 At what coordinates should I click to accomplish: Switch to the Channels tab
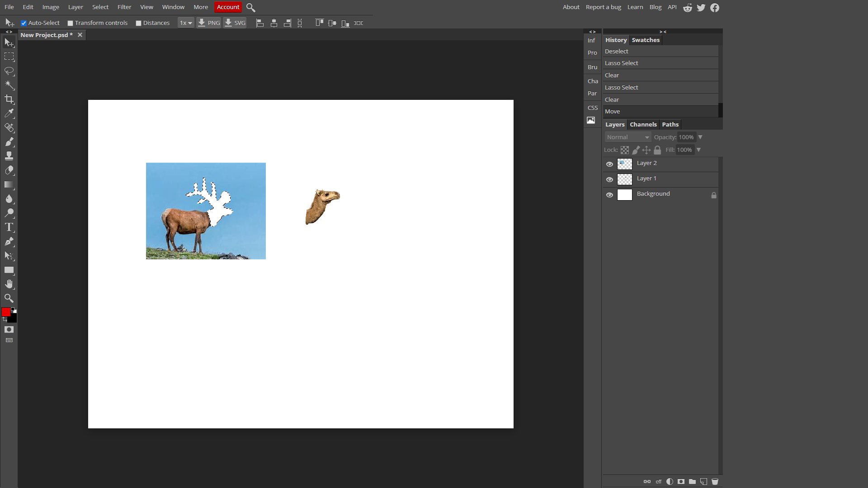tap(644, 124)
